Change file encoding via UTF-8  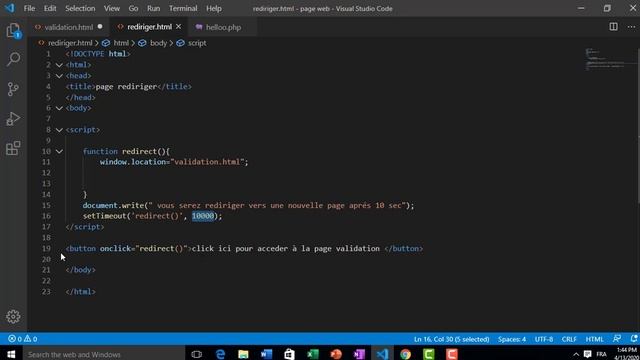(x=544, y=339)
